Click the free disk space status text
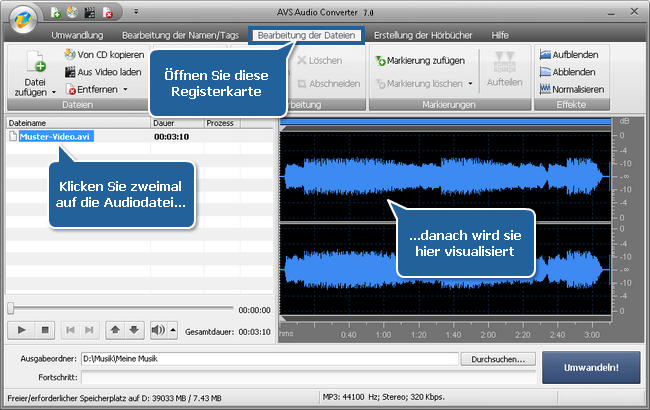 point(114,398)
